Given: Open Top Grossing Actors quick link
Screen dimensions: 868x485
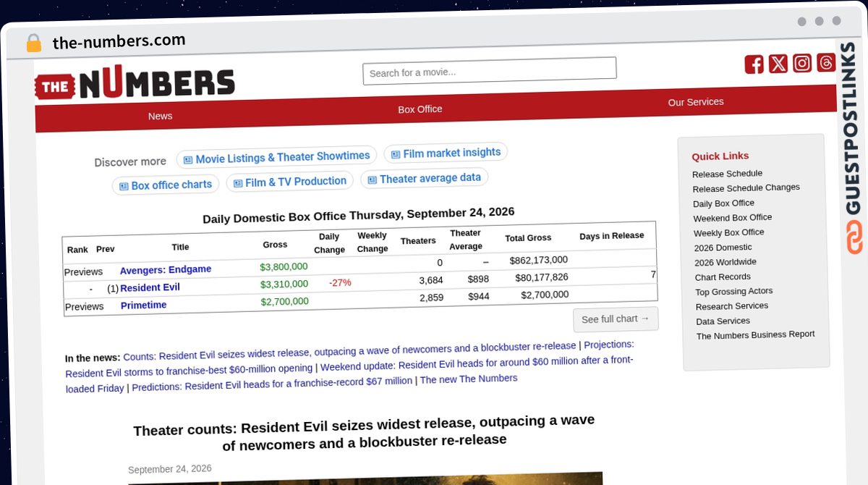Looking at the screenshot, I should click(x=733, y=292).
